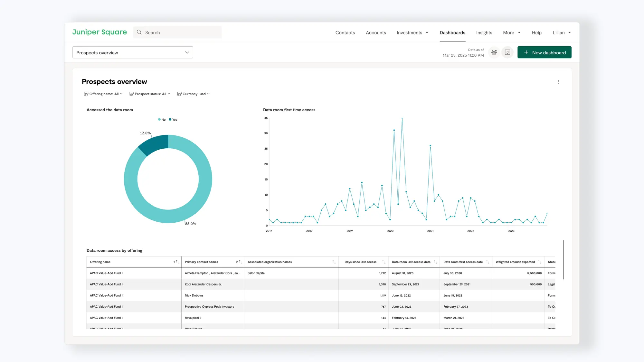This screenshot has height=362, width=644.
Task: Toggle the No legend series
Action: [x=162, y=120]
